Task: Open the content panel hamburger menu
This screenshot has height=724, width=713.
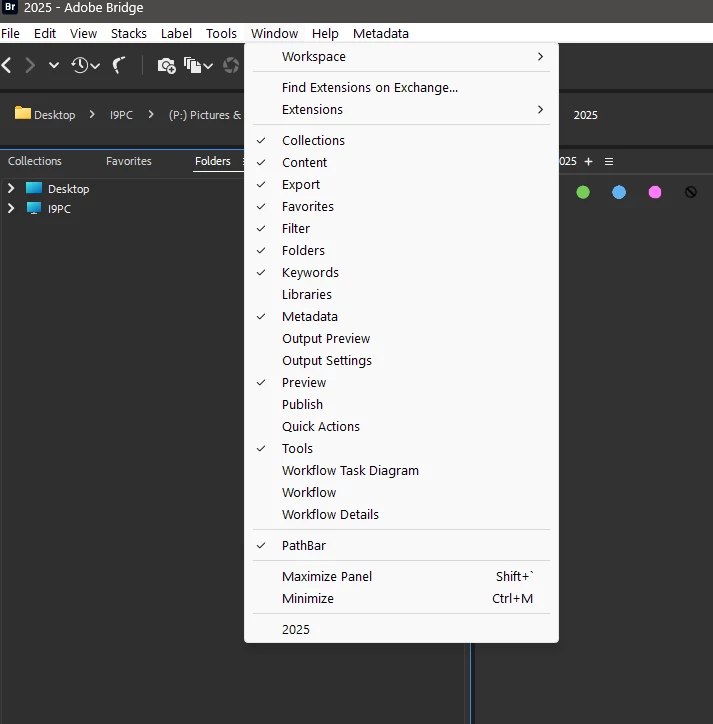Action: (609, 162)
